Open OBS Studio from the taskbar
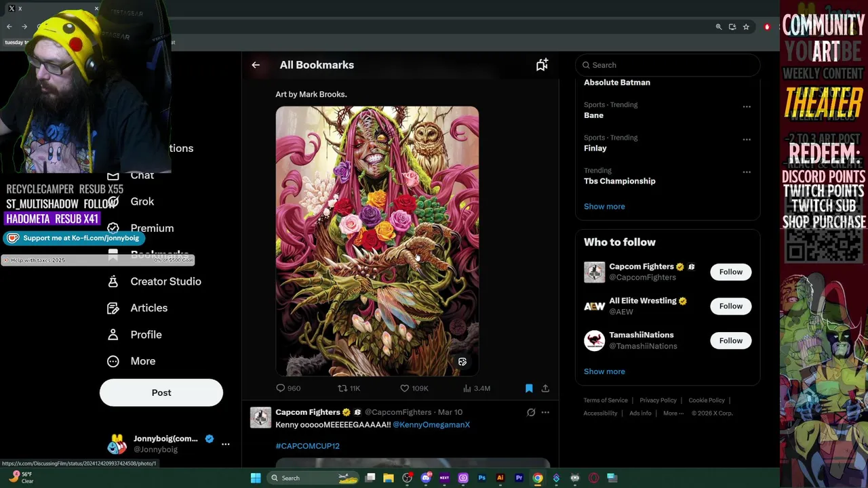This screenshot has width=868, height=488. tap(408, 478)
